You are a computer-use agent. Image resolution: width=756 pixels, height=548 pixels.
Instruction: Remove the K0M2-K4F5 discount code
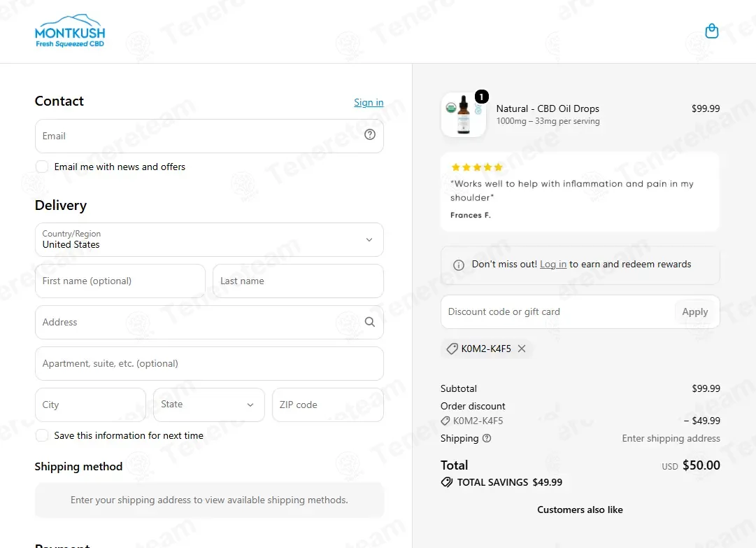pos(522,349)
